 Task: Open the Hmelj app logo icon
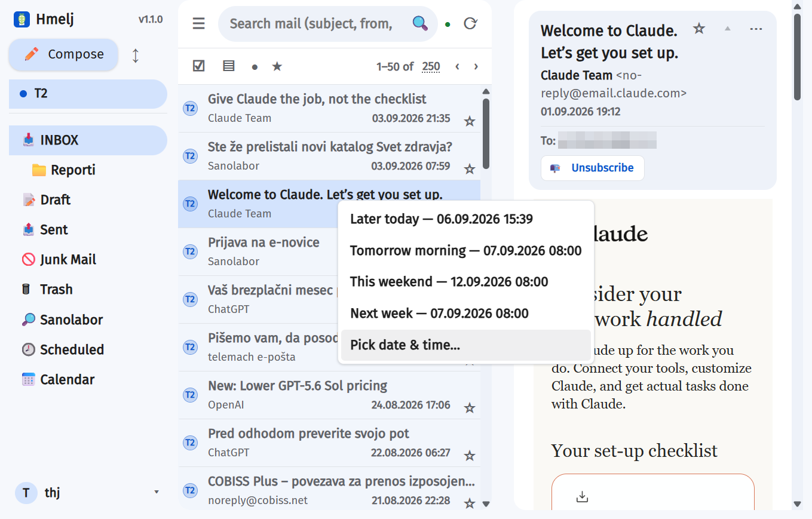pyautogui.click(x=22, y=19)
